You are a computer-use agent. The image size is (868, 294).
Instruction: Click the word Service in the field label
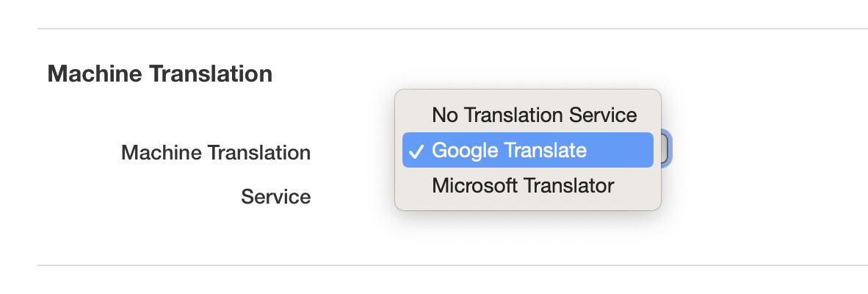point(275,196)
